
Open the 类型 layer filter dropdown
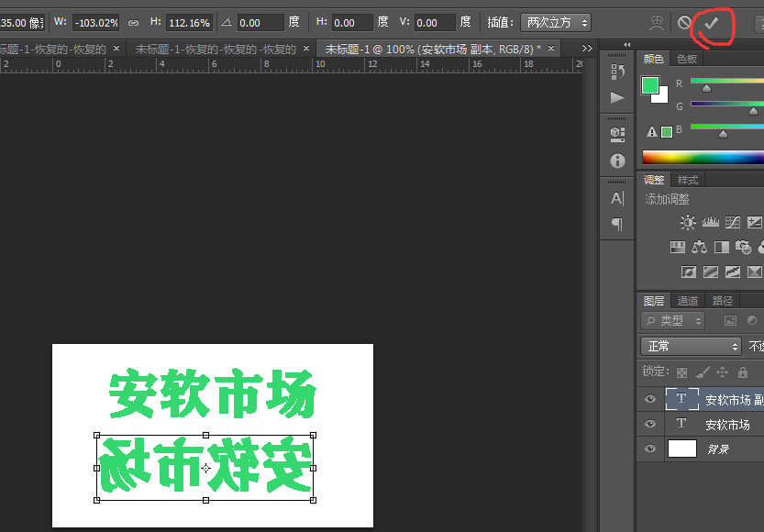672,320
